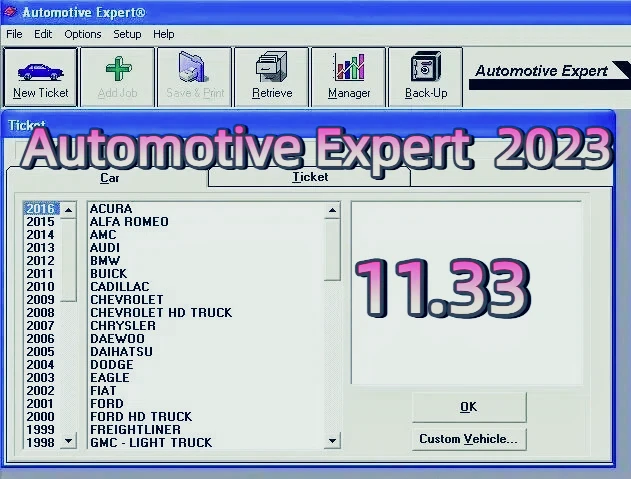Screen dimensions: 631x479
Task: Click make list scroll up arrow
Action: point(332,210)
